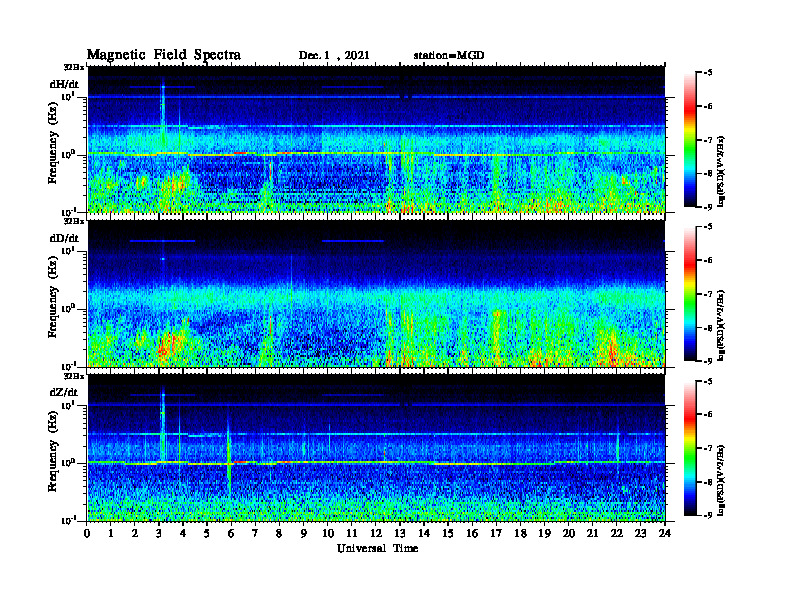Click the '14' hour tick label
Screen dimensions: 792x612
424,534
